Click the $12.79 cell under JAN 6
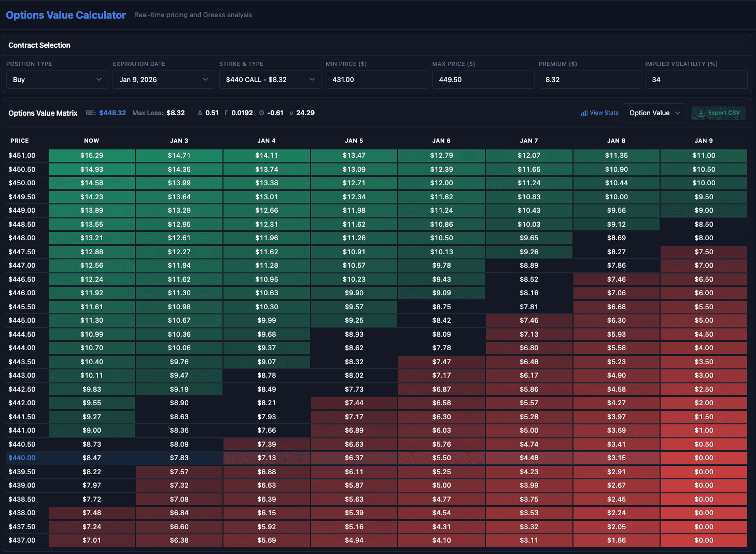The height and width of the screenshot is (554, 756). click(441, 156)
